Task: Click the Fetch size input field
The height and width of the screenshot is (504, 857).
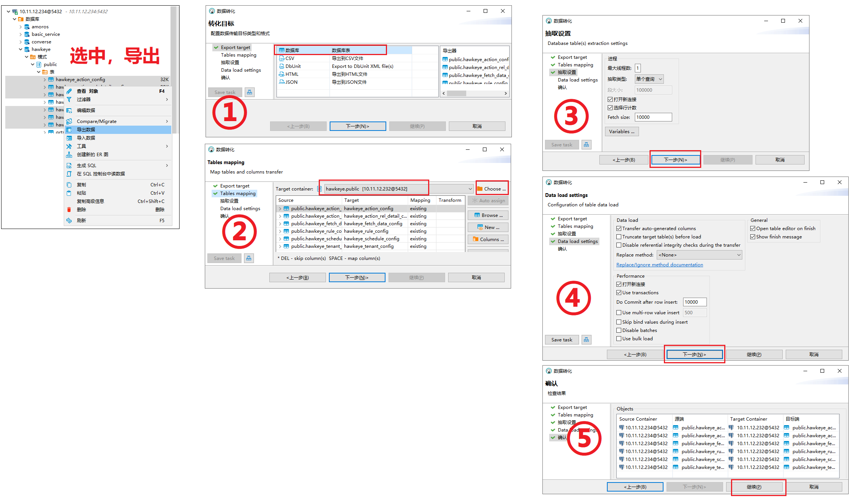Action: click(653, 117)
